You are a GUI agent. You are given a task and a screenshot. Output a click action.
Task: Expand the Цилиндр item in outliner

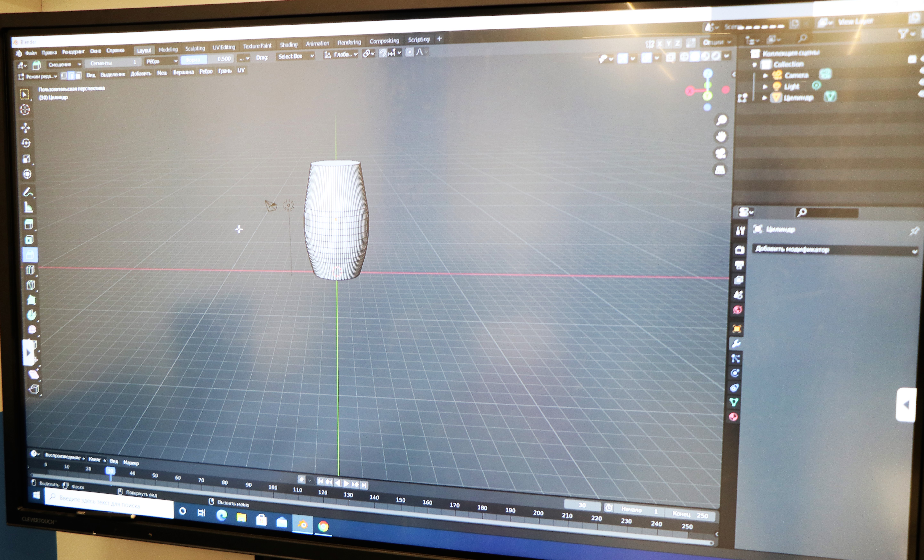click(765, 98)
